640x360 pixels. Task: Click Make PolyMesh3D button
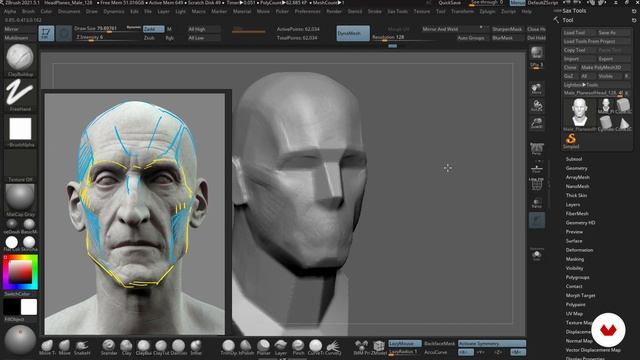[x=606, y=67]
